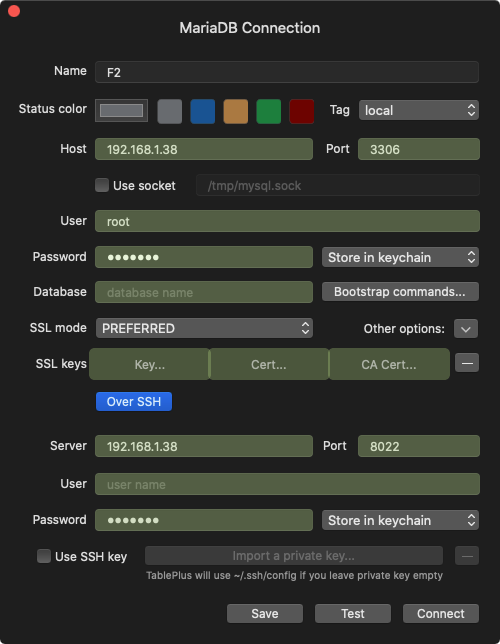This screenshot has height=644, width=500.
Task: Pick the dark red status color
Action: 302,111
